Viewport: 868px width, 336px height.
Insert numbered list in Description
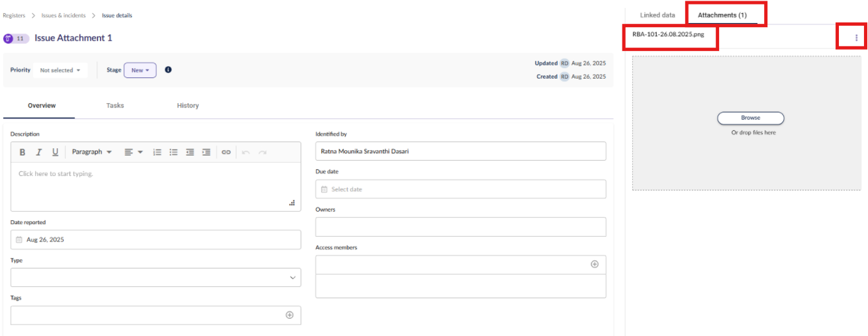pyautogui.click(x=157, y=152)
